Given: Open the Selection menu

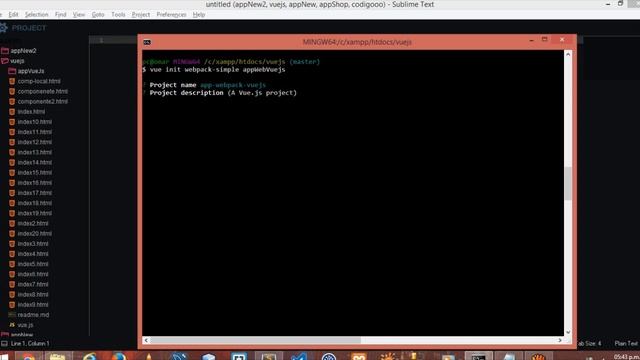Looking at the screenshot, I should [x=36, y=15].
